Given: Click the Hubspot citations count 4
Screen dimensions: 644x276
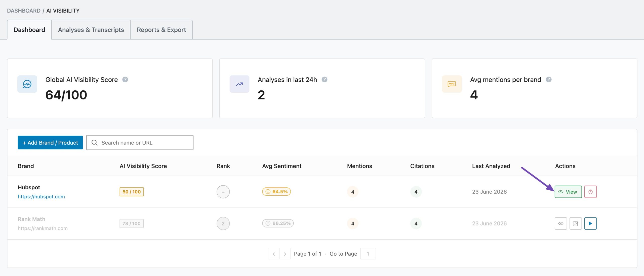Looking at the screenshot, I should (x=416, y=192).
